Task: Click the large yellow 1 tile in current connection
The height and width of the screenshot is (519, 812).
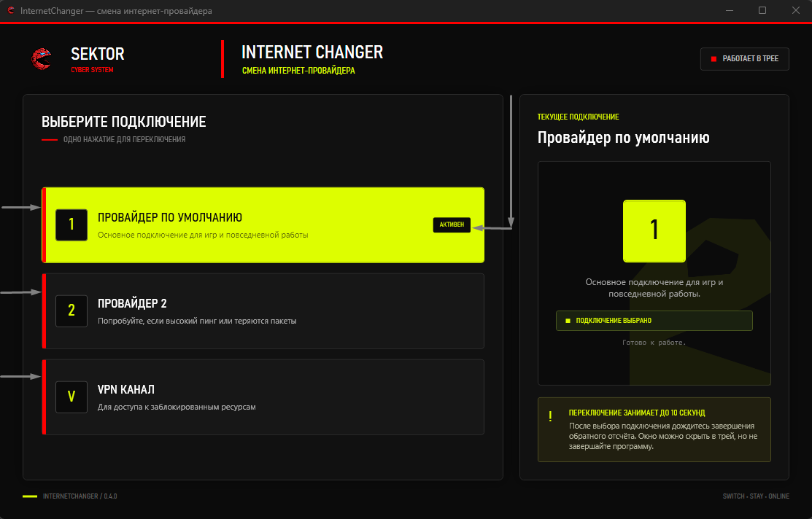Action: tap(654, 231)
